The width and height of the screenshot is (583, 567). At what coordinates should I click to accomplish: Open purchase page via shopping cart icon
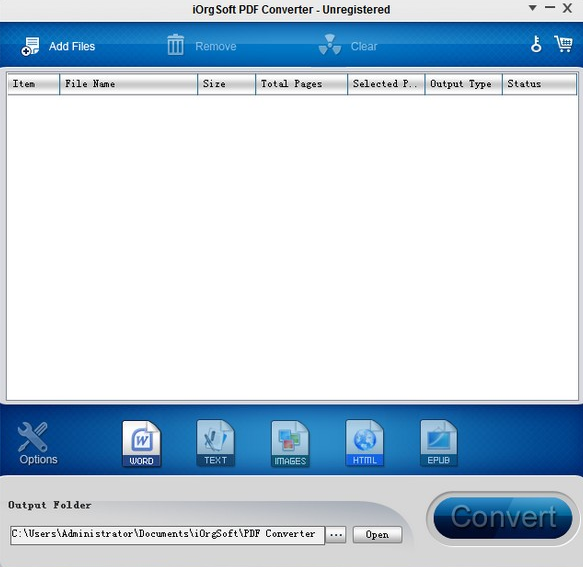[563, 44]
